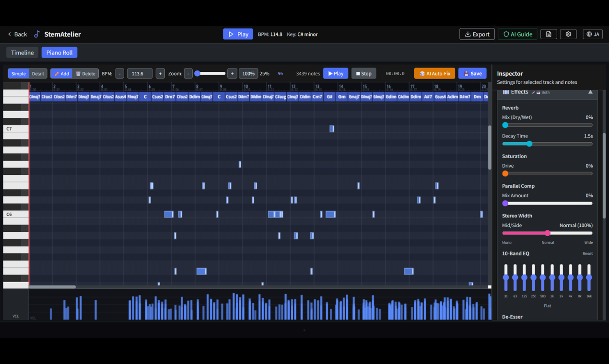Viewport: 609px width, 364px height.
Task: Decrease BPM with the minus button
Action: [119, 74]
